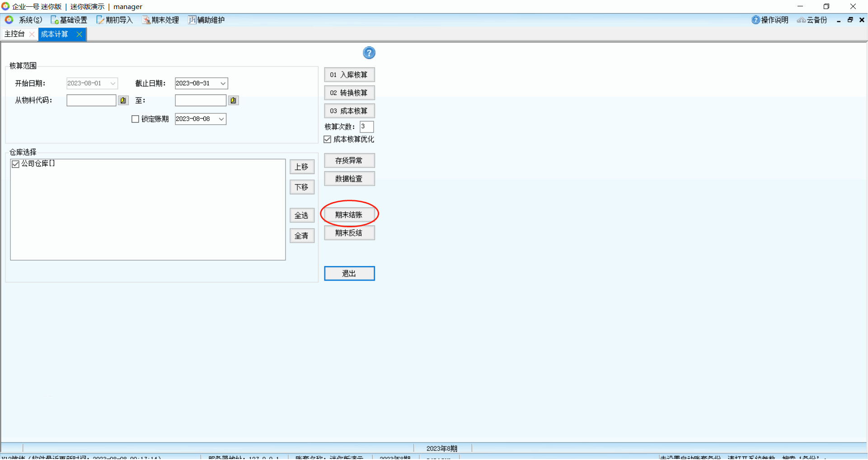The width and height of the screenshot is (868, 460).
Task: Uncheck 公司仓库 in the warehouse list
Action: coord(16,164)
